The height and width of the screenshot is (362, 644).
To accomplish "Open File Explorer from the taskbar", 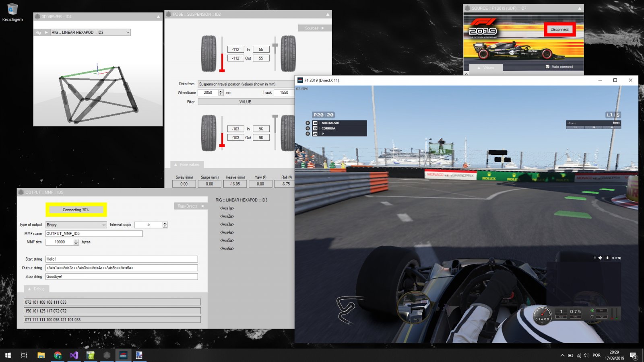I will (41, 355).
